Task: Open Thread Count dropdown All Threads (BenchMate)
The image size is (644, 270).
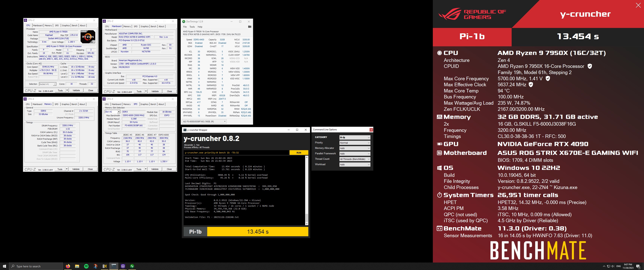Action: 355,159
